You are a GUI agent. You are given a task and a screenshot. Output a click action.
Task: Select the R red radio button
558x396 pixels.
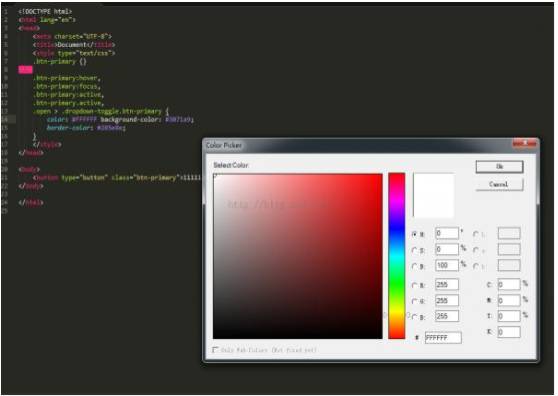[x=415, y=285]
